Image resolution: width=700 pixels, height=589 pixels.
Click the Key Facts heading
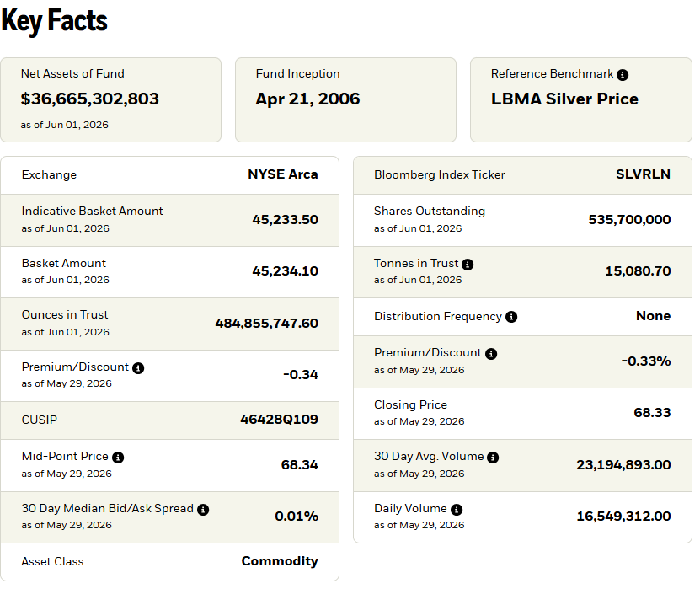54,21
